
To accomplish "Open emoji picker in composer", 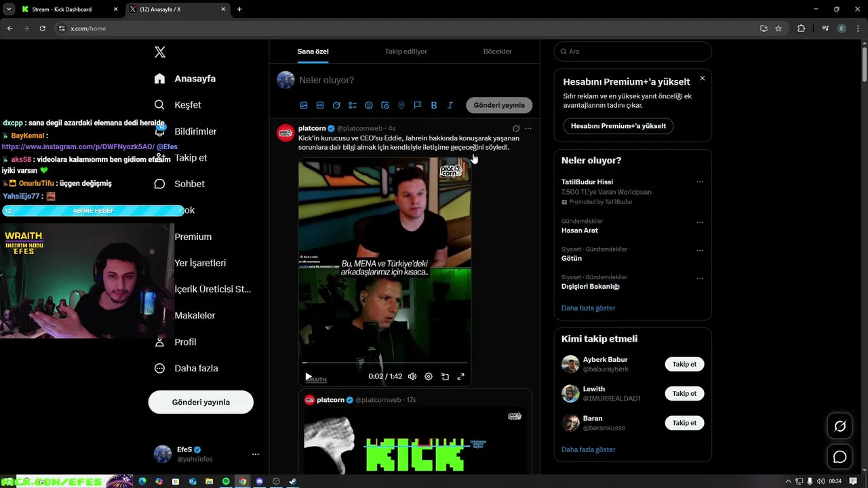I will pyautogui.click(x=369, y=105).
